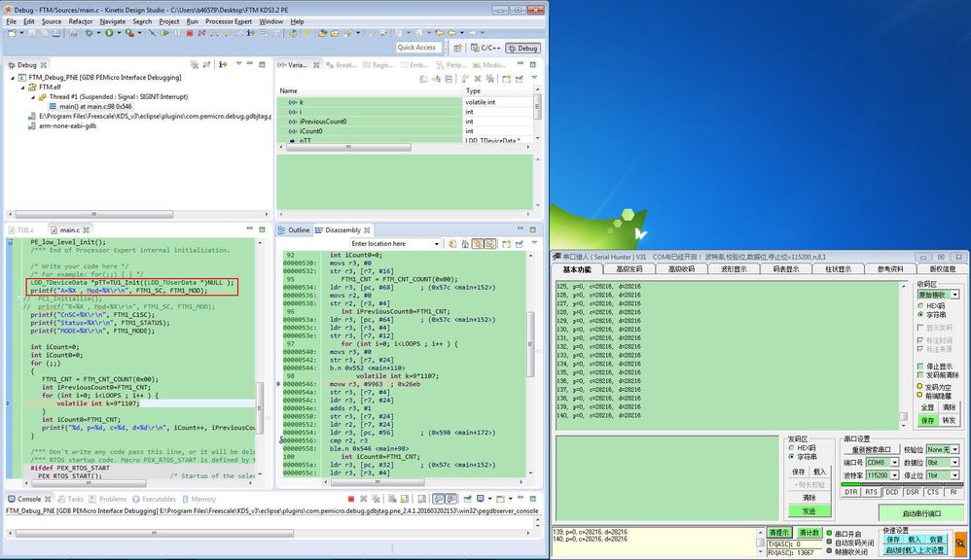Toggle Instruction Stepping Mode icon in main toolbar
Viewport: 971px width, 560px height.
[251, 33]
